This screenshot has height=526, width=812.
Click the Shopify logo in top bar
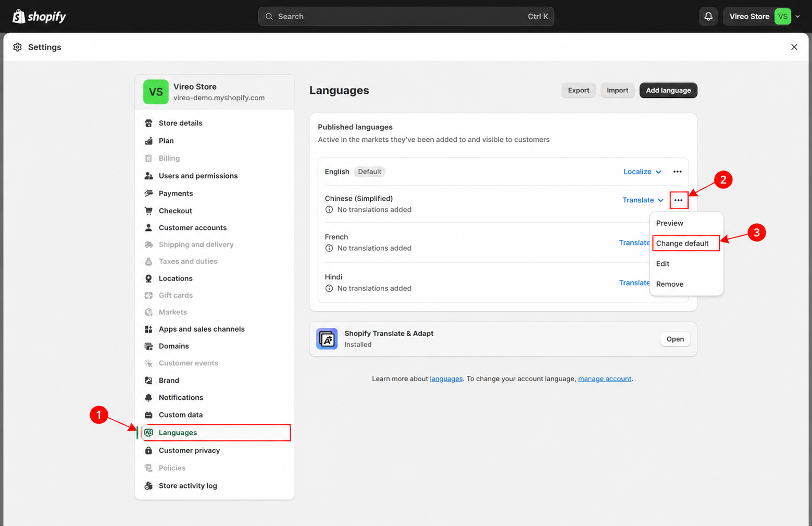[39, 17]
